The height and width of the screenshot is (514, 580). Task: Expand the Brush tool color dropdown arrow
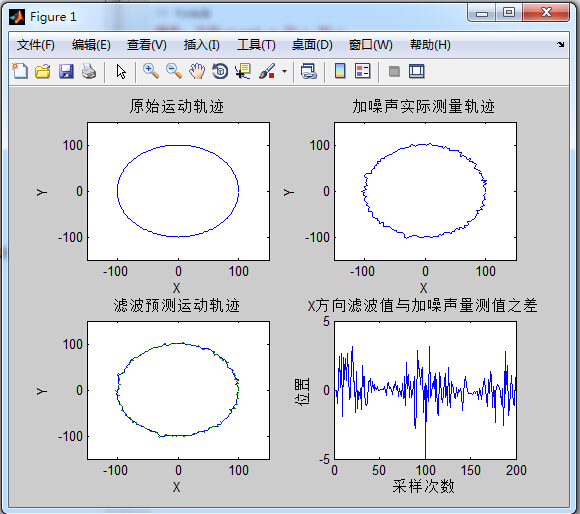(x=284, y=71)
